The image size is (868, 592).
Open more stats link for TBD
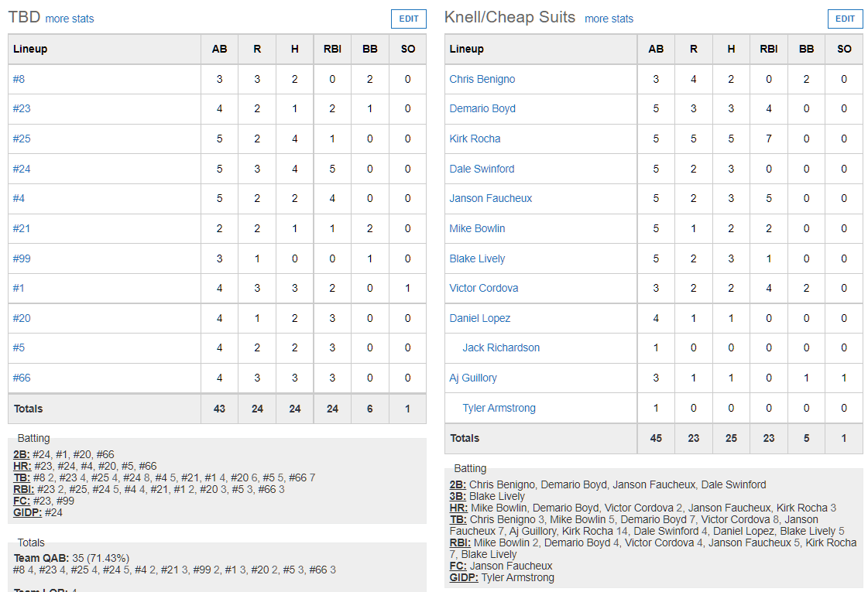tap(70, 19)
